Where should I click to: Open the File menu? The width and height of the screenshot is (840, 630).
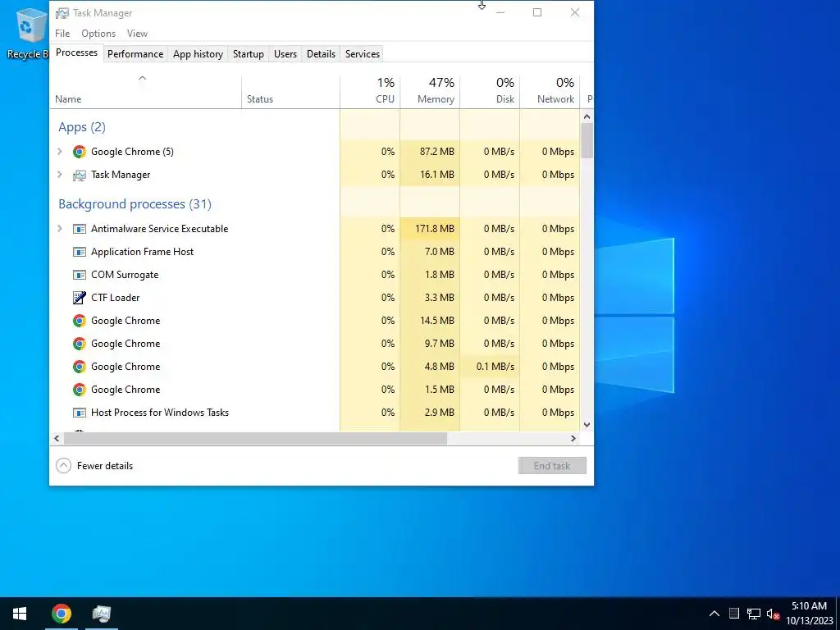[62, 33]
